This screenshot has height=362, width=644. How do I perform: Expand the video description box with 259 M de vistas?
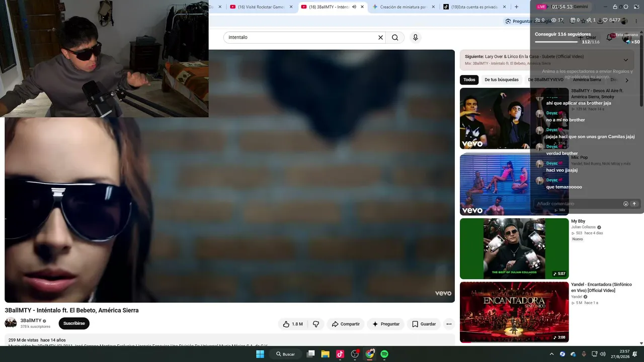pos(229,340)
